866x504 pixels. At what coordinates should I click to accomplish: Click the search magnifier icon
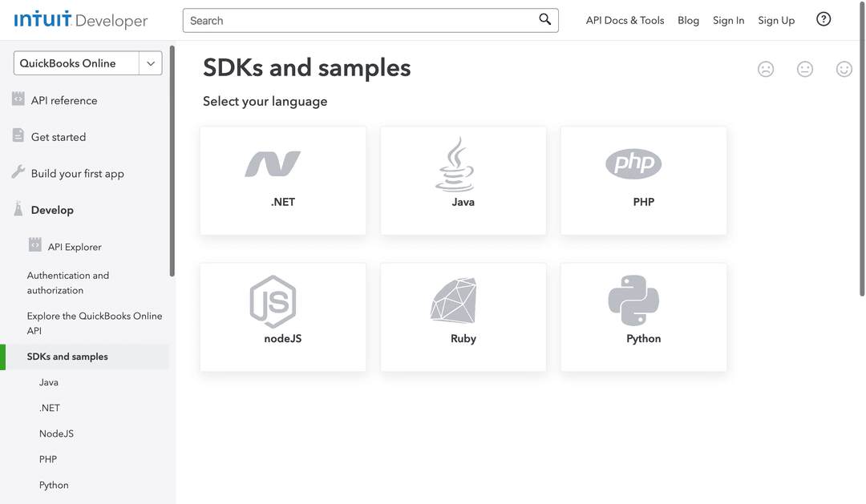(544, 19)
